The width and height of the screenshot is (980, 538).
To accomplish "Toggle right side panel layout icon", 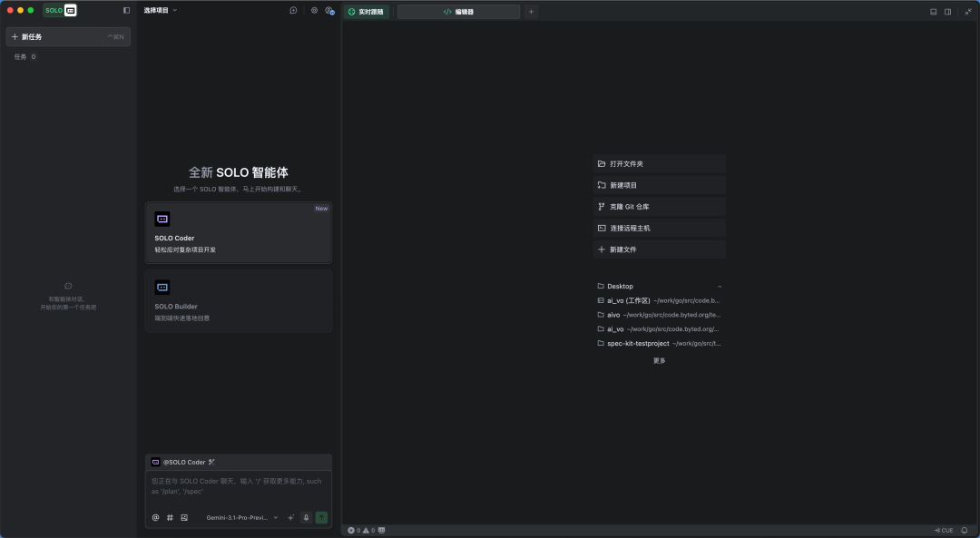I will click(947, 12).
